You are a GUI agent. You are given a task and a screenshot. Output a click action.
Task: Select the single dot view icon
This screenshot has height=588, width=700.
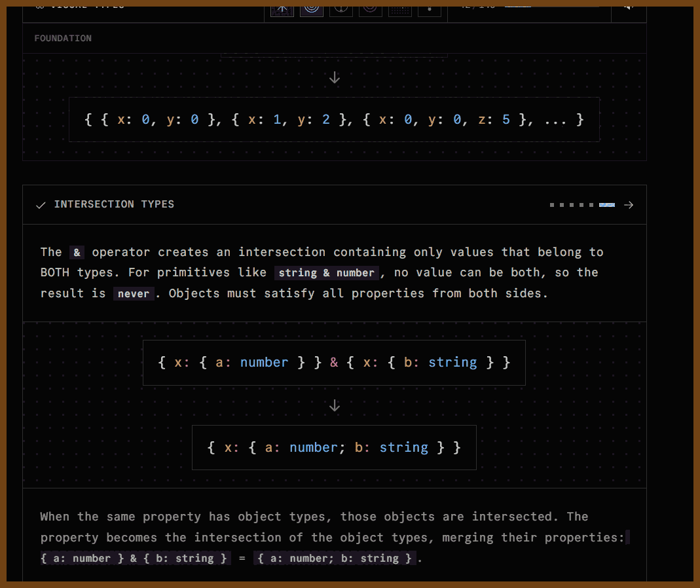(x=430, y=7)
